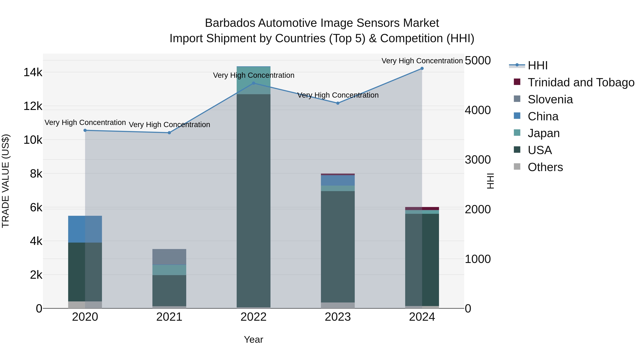
Task: Click the dark green USA color swatch
Action: (x=517, y=149)
